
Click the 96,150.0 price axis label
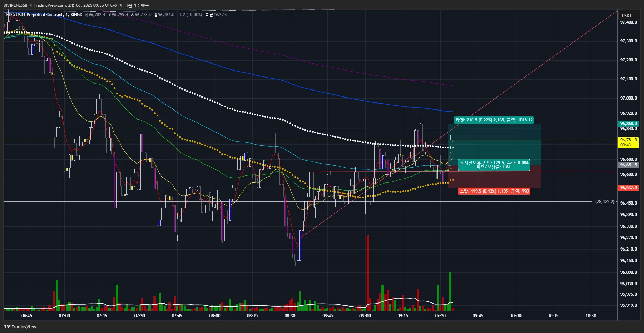point(629,261)
